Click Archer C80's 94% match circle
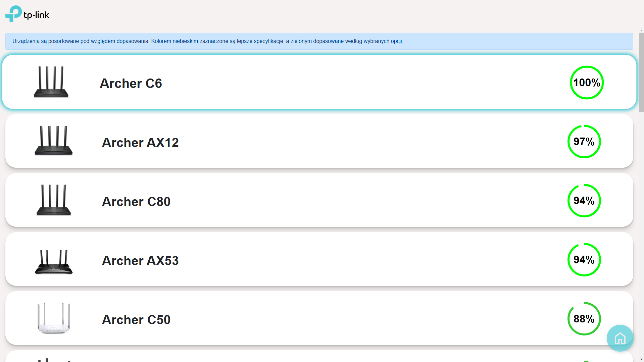 [x=584, y=201]
